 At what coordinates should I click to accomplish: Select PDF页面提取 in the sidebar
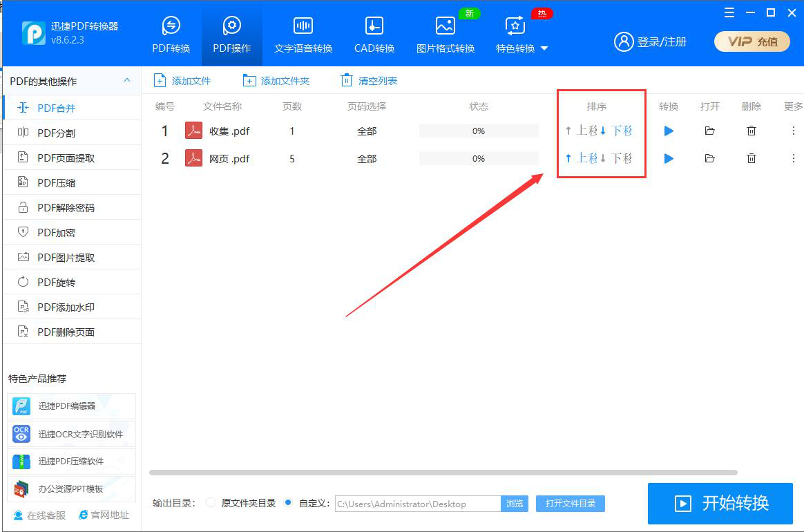pos(72,158)
